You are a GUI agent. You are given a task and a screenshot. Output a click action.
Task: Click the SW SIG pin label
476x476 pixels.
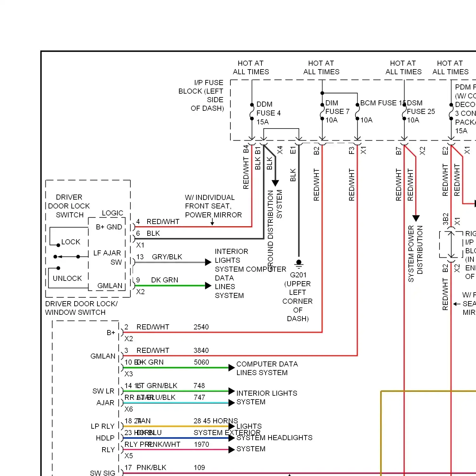[102, 473]
